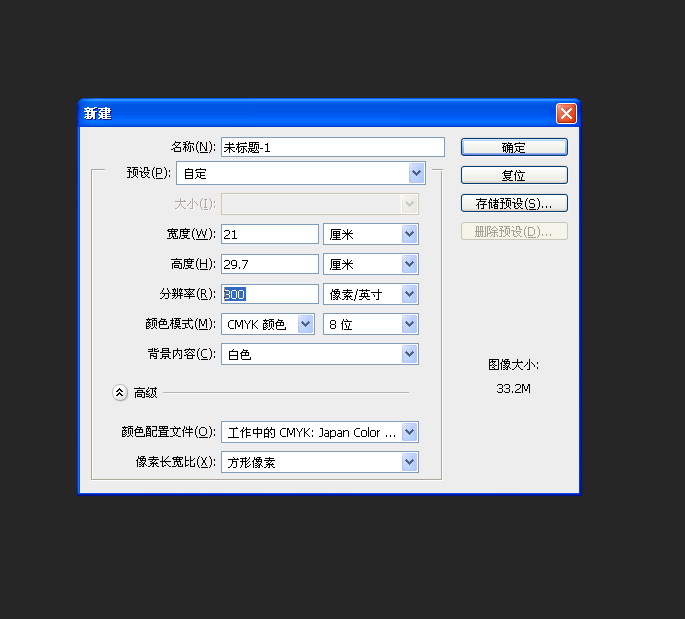685x619 pixels.
Task: Open the 背景内容 background contents dropdown
Action: pyautogui.click(x=319, y=354)
